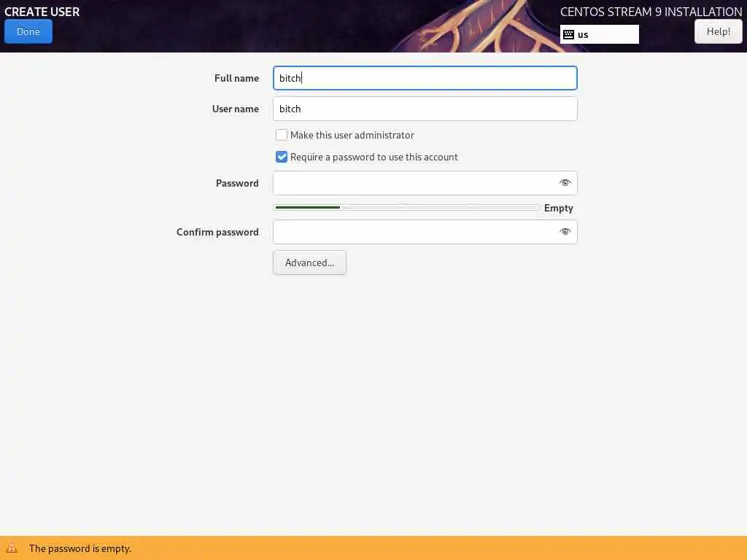Click the 'Password' label

(237, 183)
